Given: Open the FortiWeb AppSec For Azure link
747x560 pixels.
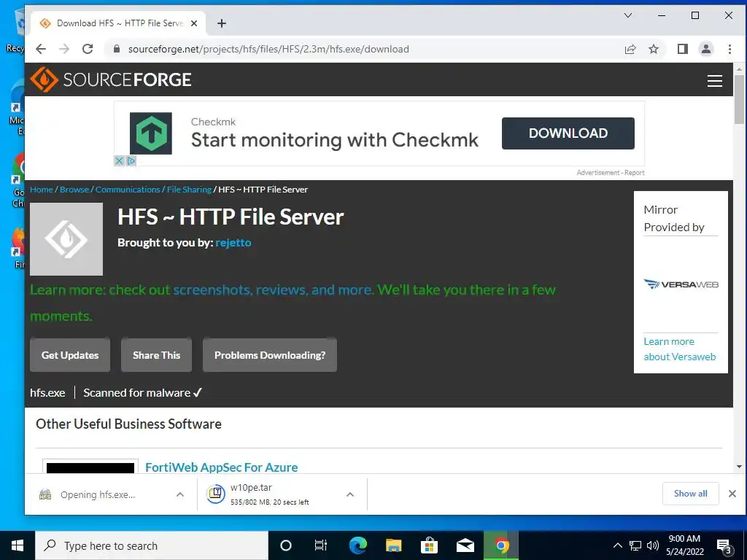Looking at the screenshot, I should click(222, 467).
